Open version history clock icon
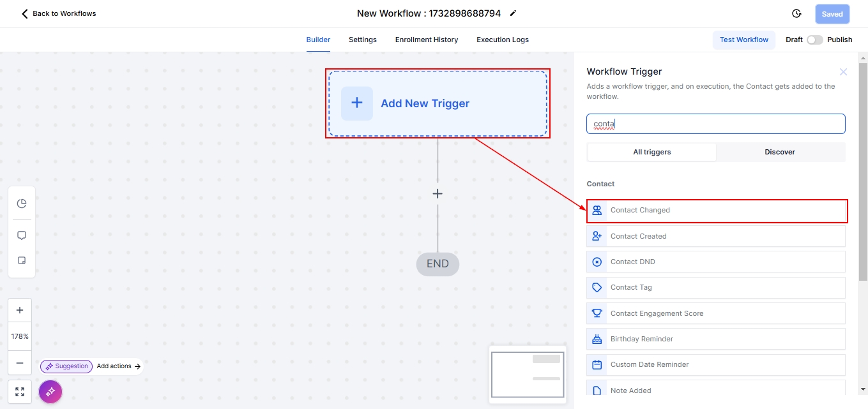This screenshot has width=868, height=409. (x=796, y=13)
